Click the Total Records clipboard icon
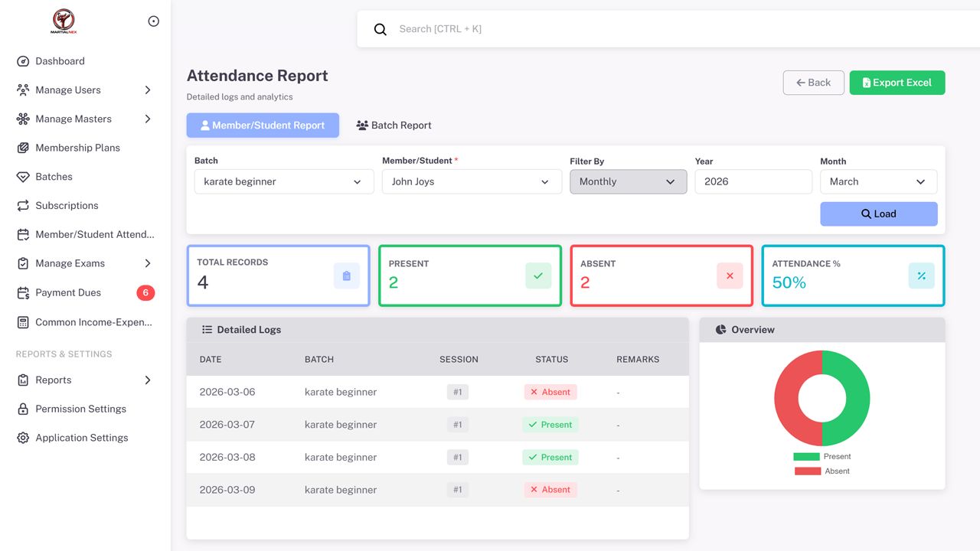The width and height of the screenshot is (980, 551). click(346, 275)
